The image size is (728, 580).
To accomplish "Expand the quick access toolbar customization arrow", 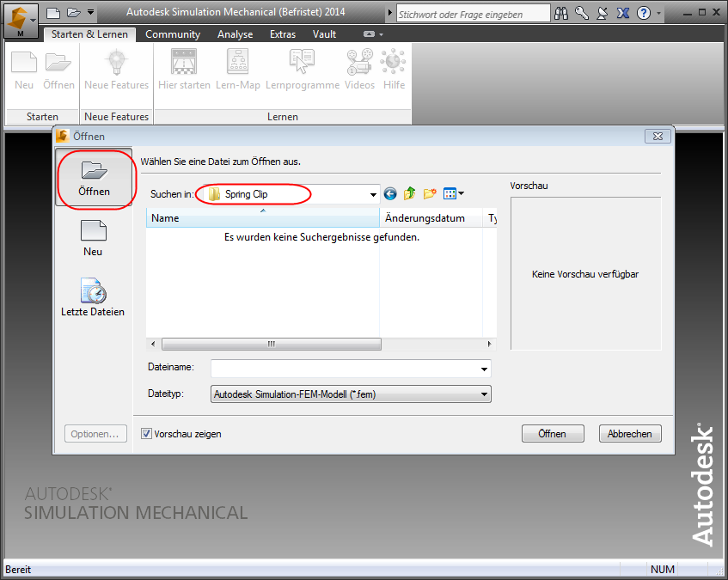I will click(x=91, y=13).
